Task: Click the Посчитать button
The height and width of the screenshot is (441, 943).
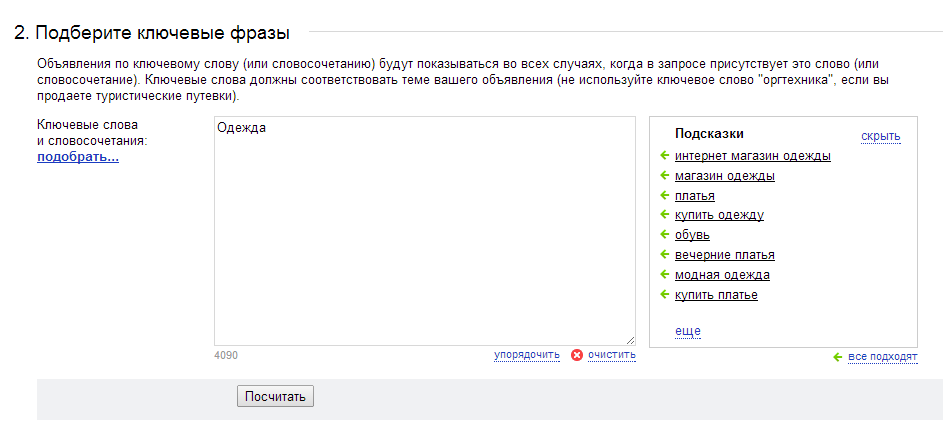Action: click(275, 397)
